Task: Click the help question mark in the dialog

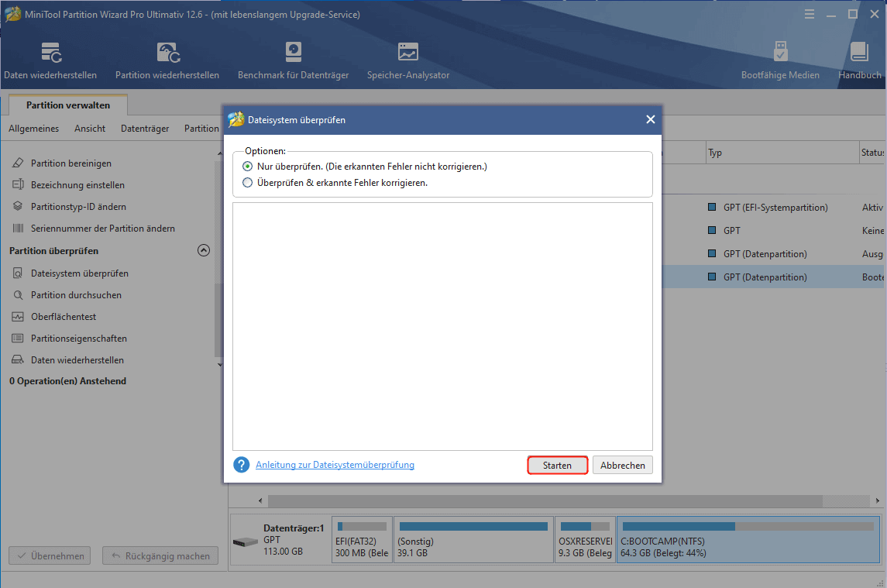Action: click(x=241, y=465)
